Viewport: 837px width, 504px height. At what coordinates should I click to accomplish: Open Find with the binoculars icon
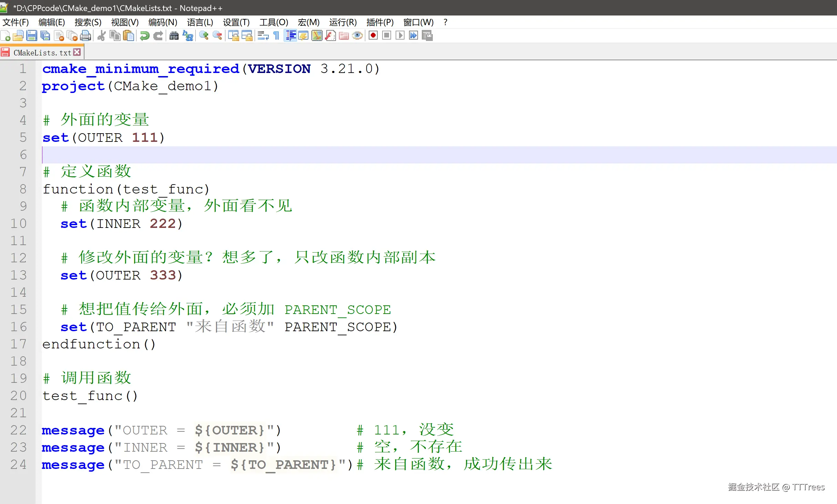point(174,35)
